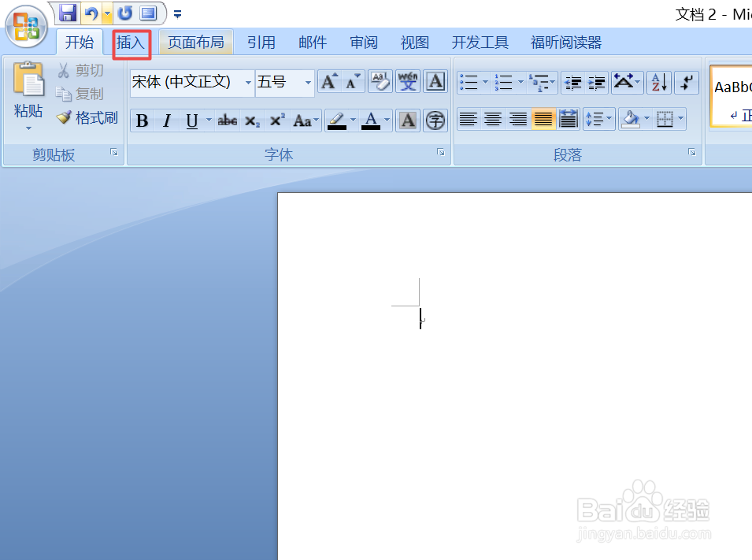Open the 审阅 tab

pos(364,43)
